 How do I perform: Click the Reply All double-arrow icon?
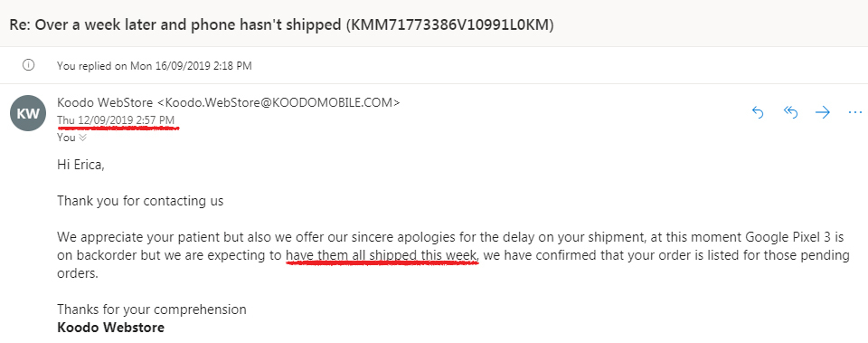click(x=790, y=112)
